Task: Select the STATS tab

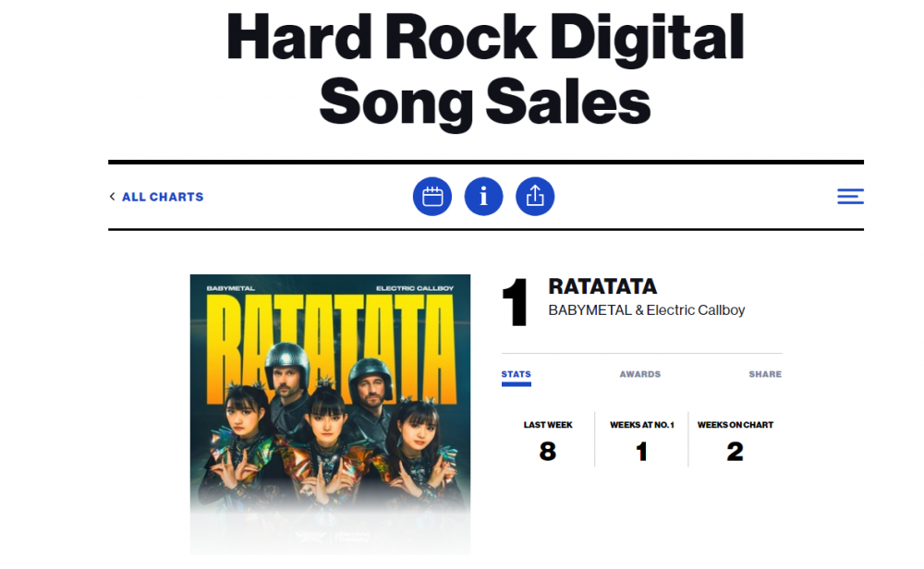Action: pyautogui.click(x=516, y=374)
